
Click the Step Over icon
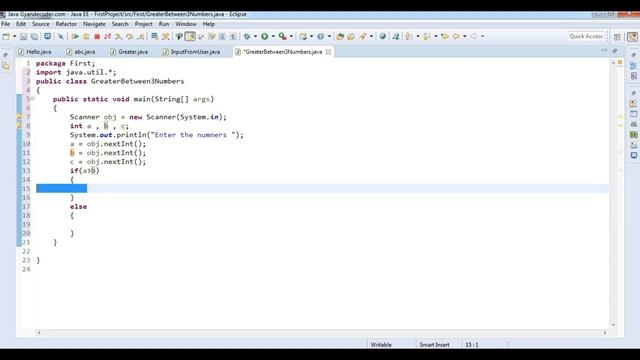tap(129, 36)
